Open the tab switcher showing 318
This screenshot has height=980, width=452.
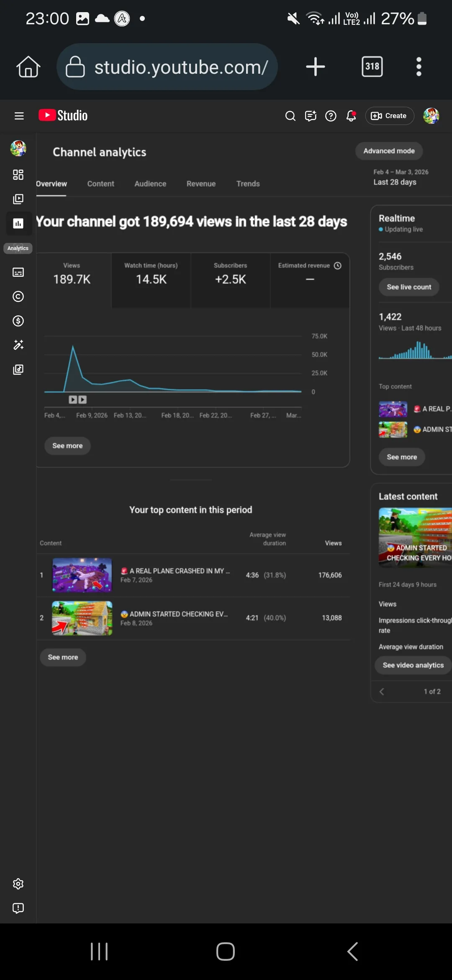[x=372, y=67]
